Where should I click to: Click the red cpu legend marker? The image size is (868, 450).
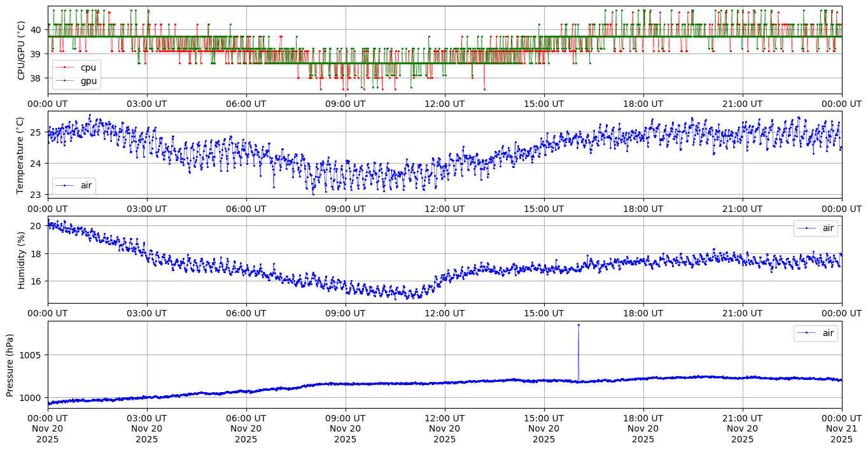pyautogui.click(x=64, y=67)
